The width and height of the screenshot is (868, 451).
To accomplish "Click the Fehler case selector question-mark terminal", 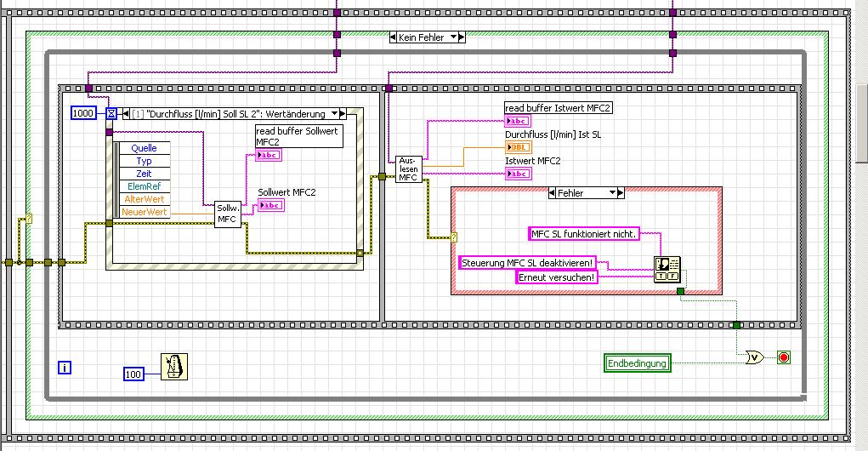I will click(454, 237).
